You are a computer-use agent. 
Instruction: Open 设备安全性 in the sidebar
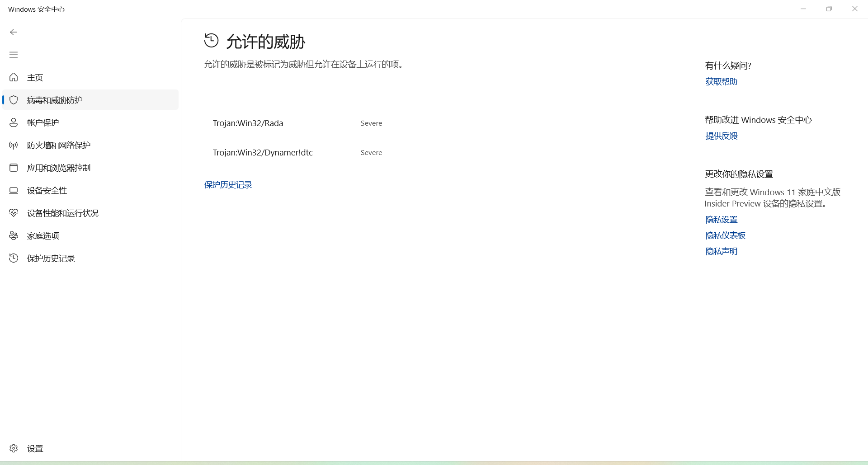pos(90,190)
